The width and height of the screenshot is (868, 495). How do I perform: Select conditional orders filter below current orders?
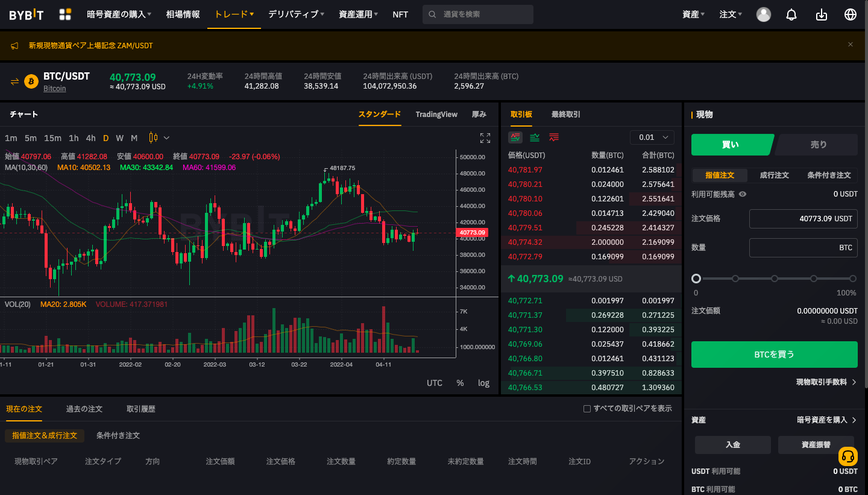(x=118, y=435)
